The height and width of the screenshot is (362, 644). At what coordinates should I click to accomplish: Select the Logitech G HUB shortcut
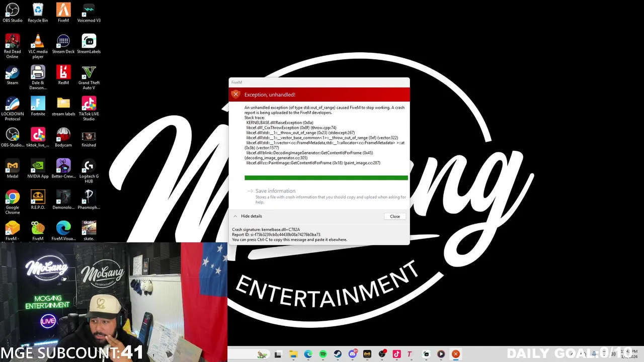coord(89,171)
